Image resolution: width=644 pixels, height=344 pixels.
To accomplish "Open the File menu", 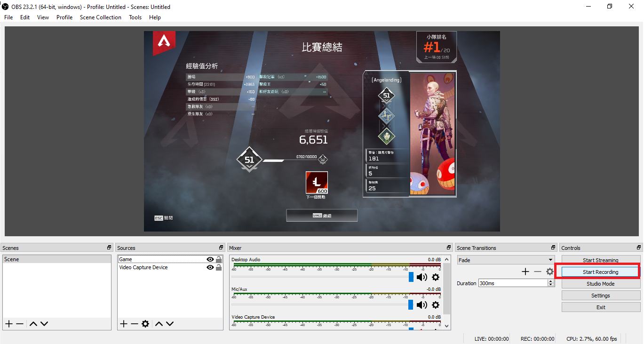I will 8,17.
